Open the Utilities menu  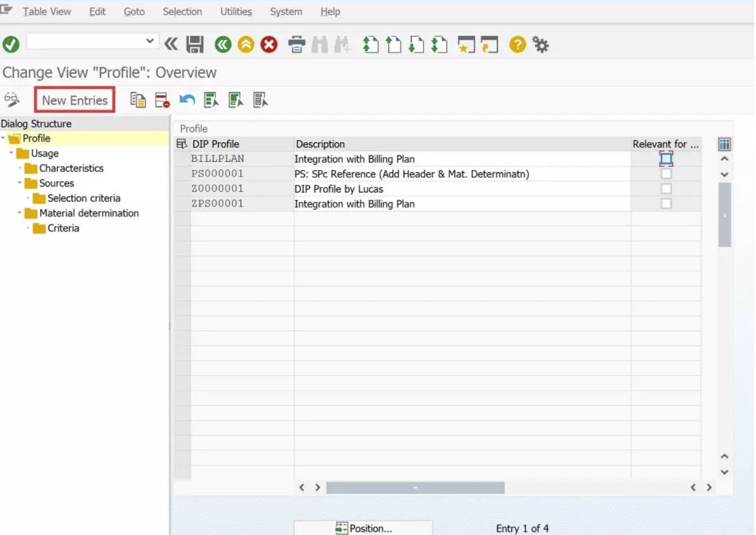(236, 12)
